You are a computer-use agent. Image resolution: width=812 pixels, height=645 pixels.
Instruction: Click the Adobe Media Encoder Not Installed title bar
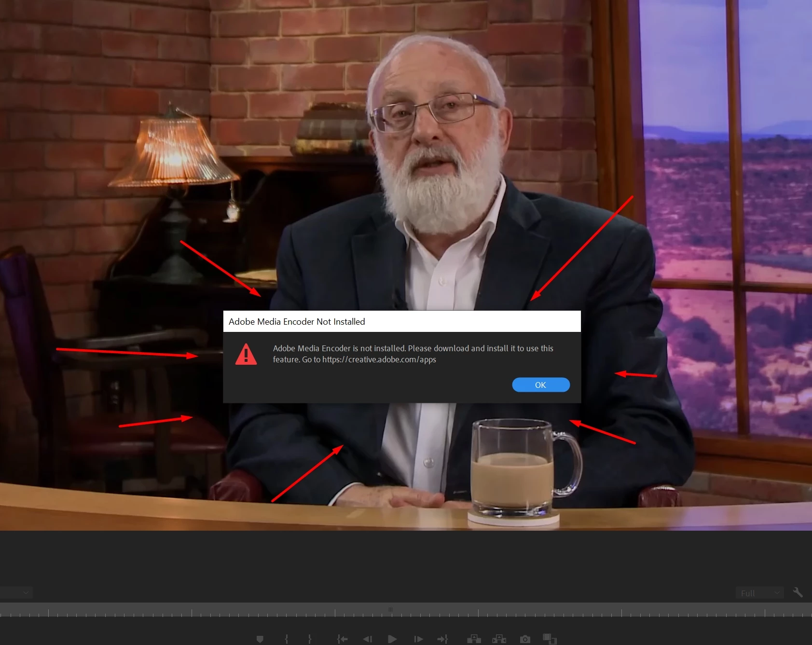[x=402, y=321]
